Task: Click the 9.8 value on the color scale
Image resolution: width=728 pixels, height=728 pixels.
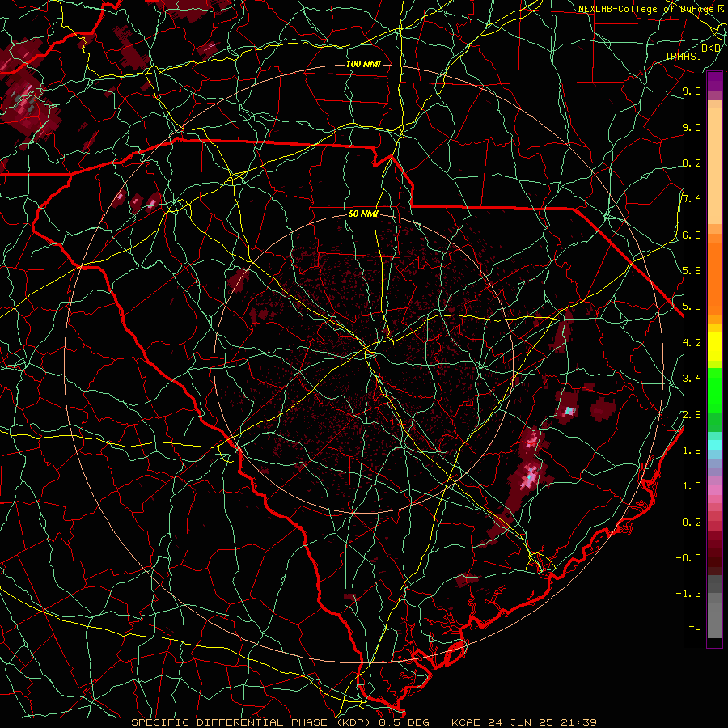Action: click(x=692, y=91)
